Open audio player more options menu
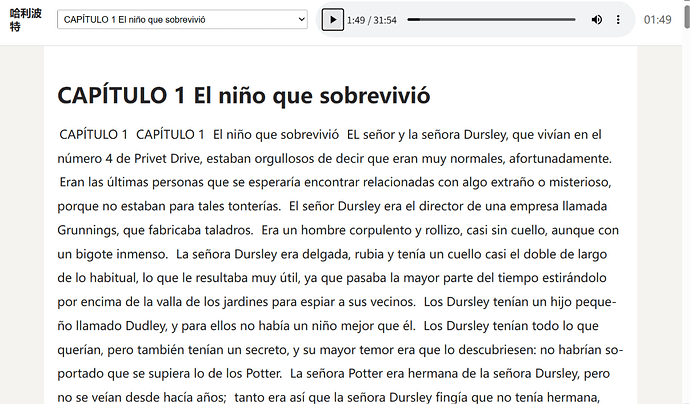The image size is (690, 404). pyautogui.click(x=618, y=20)
